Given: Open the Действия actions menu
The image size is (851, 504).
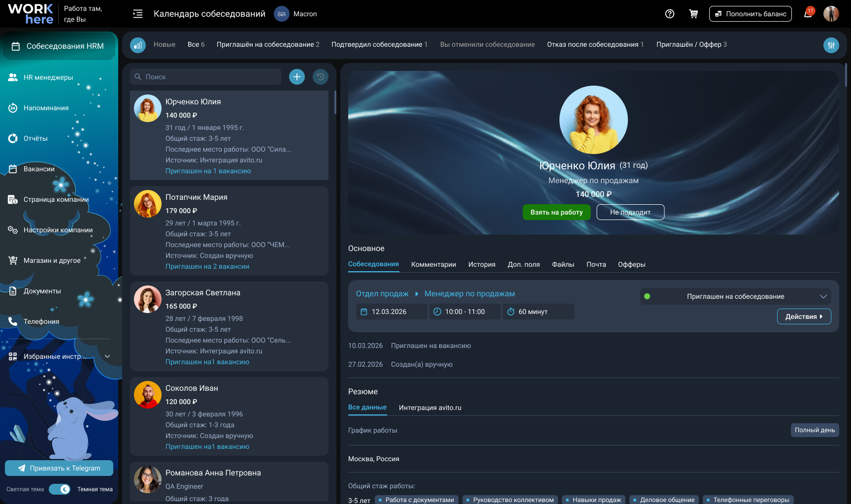Looking at the screenshot, I should [804, 316].
